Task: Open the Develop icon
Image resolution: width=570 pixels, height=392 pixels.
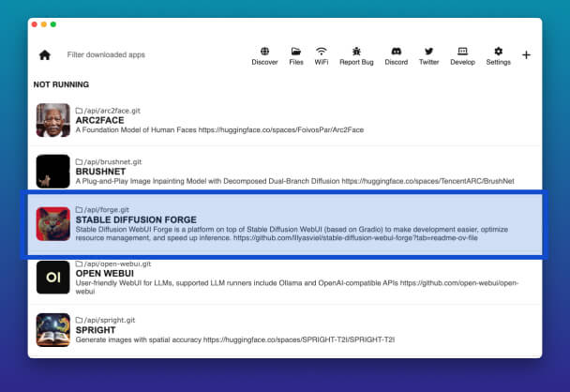Action: pyautogui.click(x=462, y=52)
